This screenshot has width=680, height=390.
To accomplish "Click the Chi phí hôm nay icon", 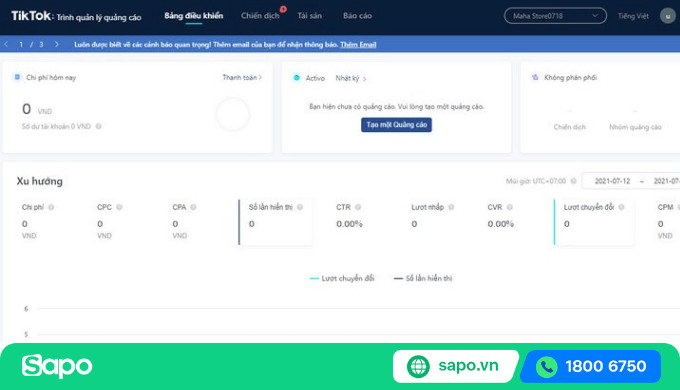I will [17, 77].
